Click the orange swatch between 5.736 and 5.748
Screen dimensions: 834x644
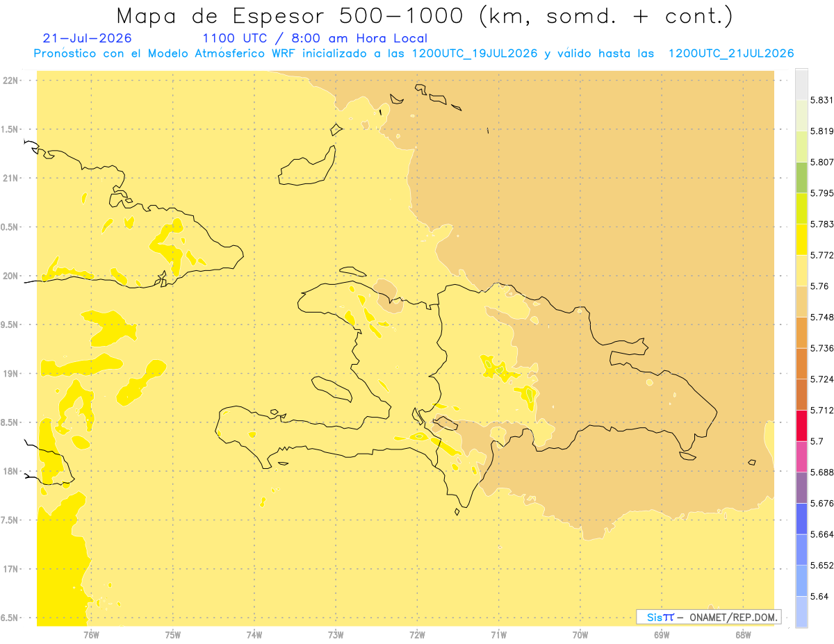pos(801,332)
